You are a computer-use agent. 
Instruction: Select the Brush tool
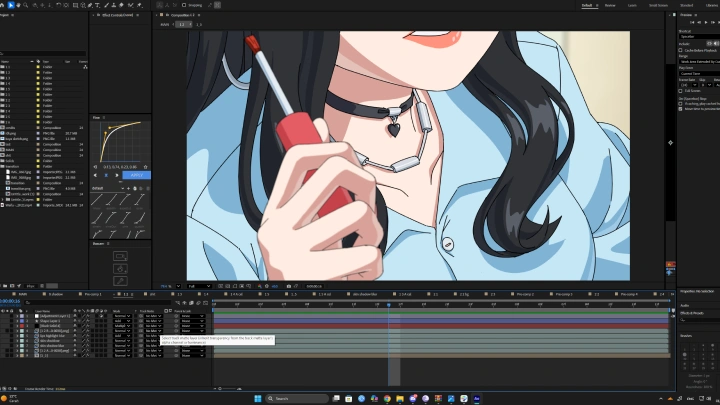click(x=107, y=5)
